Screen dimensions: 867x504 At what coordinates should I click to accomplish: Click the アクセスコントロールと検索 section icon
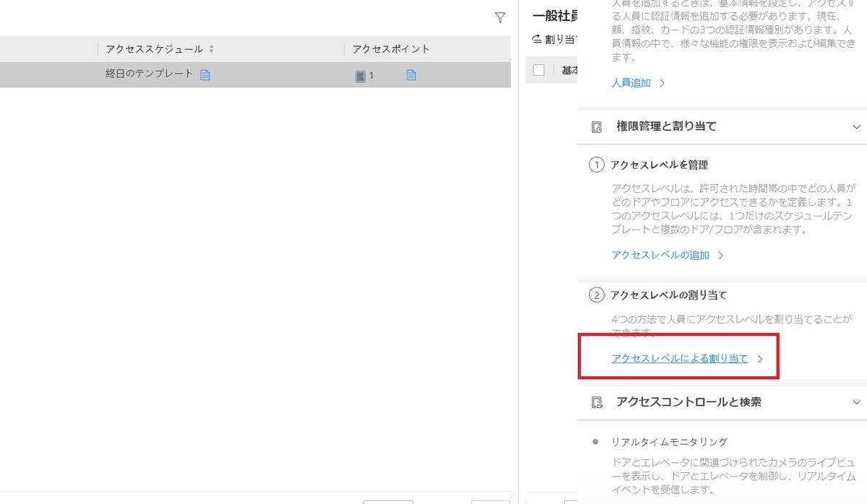[x=596, y=402]
